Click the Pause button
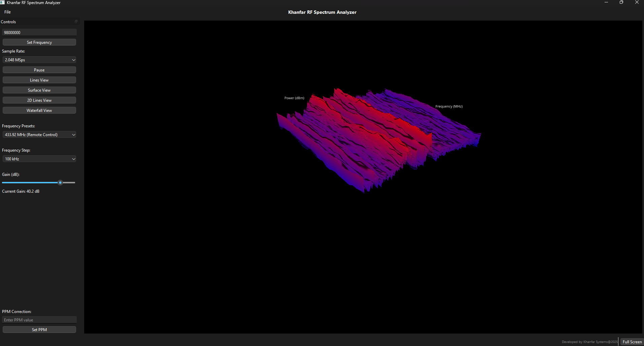Image resolution: width=644 pixels, height=346 pixels. click(39, 70)
